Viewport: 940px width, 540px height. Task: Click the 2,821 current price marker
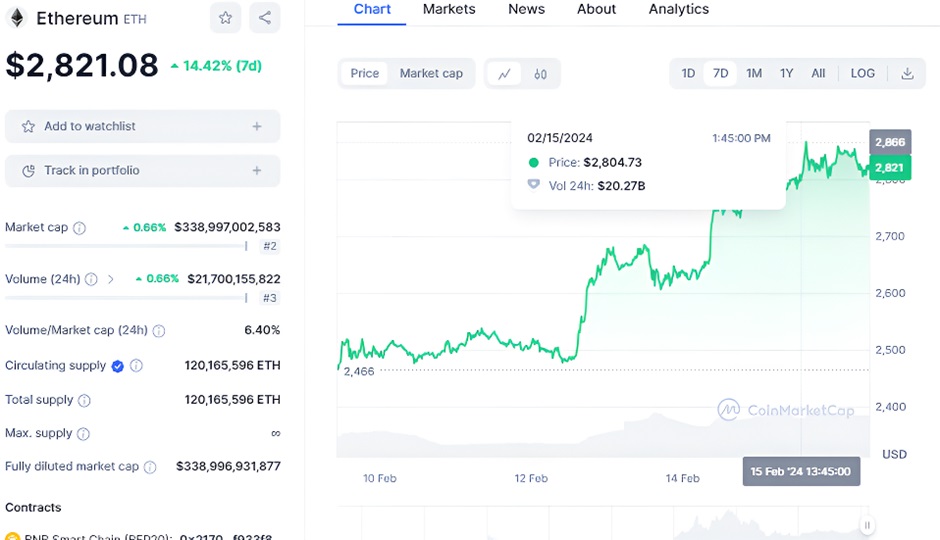tap(890, 167)
